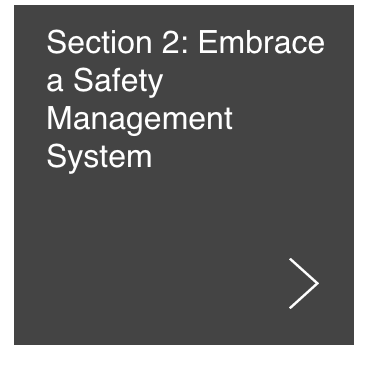Click the word 'Safety' on the tile
This screenshot has height=365, width=365.
(118, 80)
